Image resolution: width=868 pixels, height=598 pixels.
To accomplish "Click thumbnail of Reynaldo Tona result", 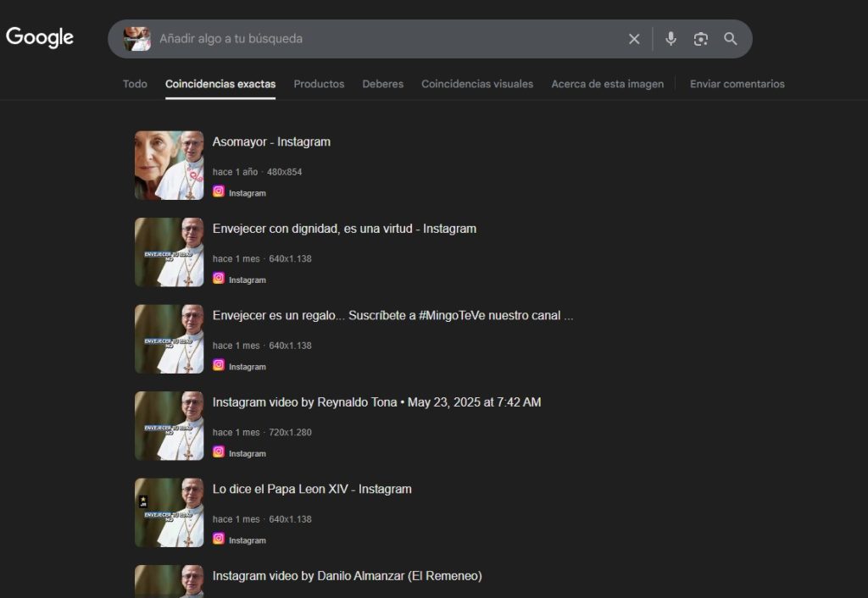I will point(169,425).
